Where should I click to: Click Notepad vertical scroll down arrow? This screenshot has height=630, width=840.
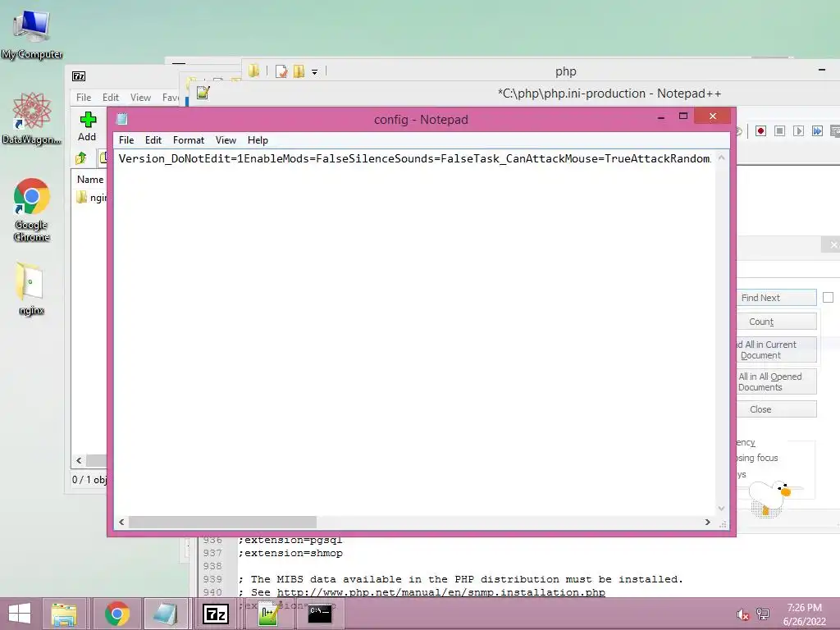[x=722, y=509]
